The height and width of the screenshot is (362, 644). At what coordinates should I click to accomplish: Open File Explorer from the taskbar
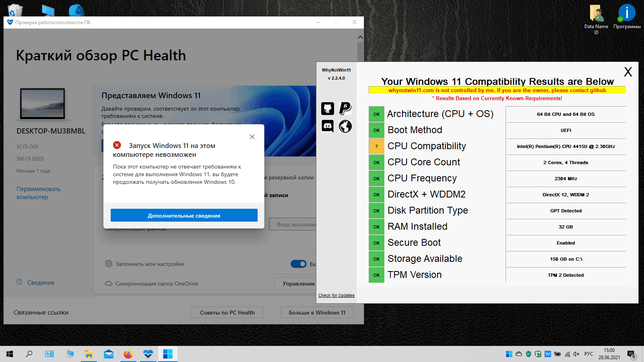tap(89, 354)
